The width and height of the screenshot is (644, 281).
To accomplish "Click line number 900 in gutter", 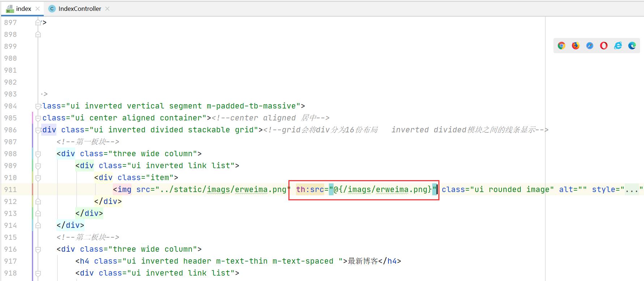I will (x=10, y=58).
